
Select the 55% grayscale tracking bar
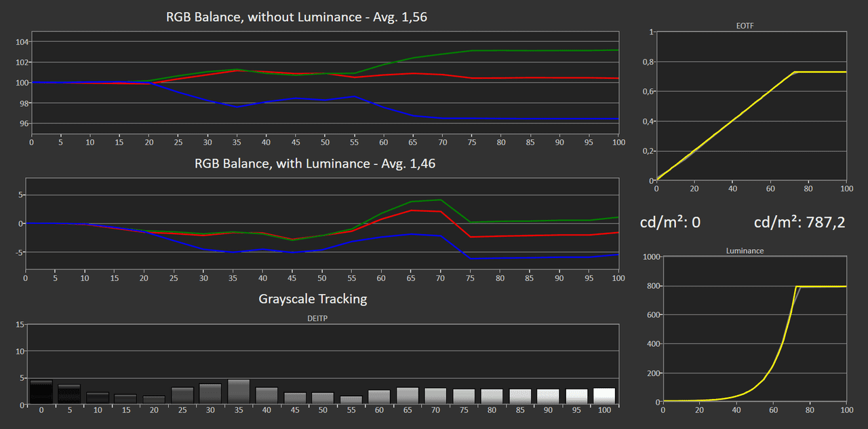click(351, 400)
